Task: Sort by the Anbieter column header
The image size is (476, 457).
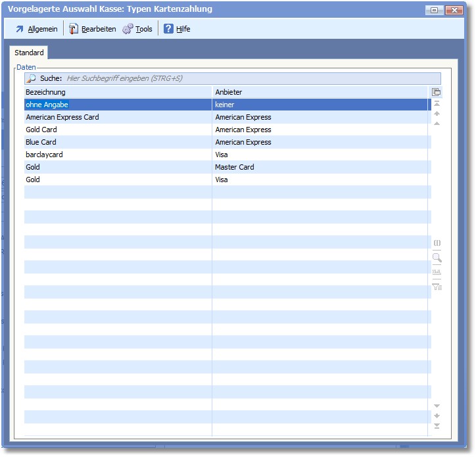Action: pyautogui.click(x=320, y=92)
